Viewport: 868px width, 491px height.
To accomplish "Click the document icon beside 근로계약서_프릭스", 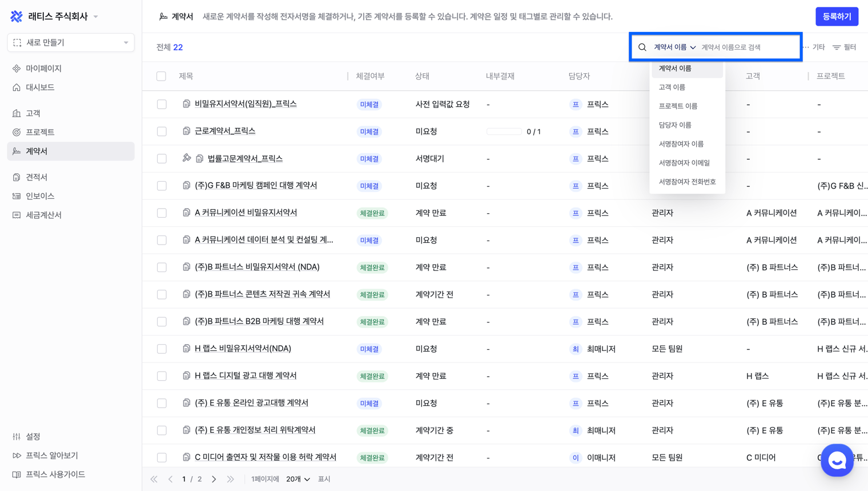I will click(x=186, y=131).
